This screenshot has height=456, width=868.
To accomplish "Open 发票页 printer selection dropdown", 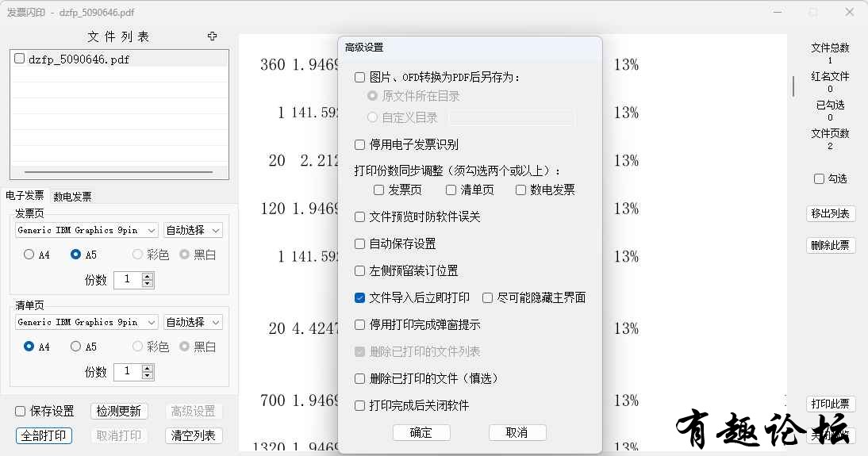I will (86, 231).
